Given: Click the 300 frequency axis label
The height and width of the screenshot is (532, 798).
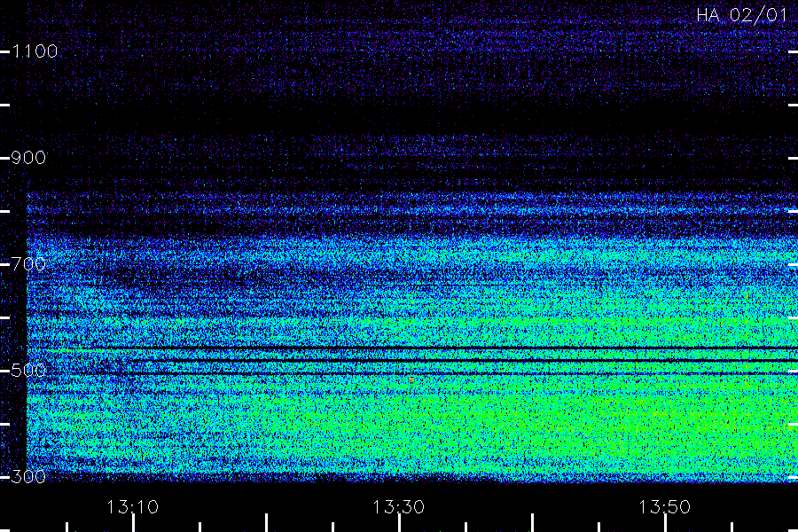Looking at the screenshot, I should (28, 476).
